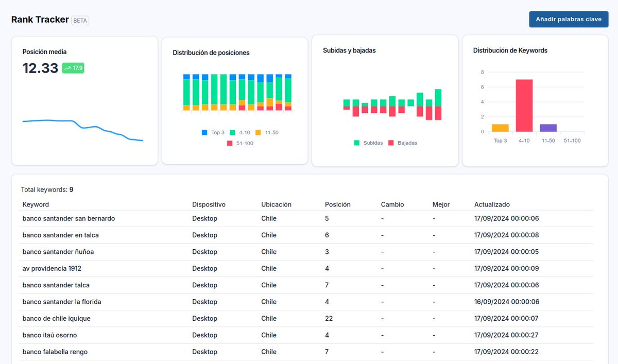Select keyword banco de chile iquique
This screenshot has width=618, height=364.
57,318
